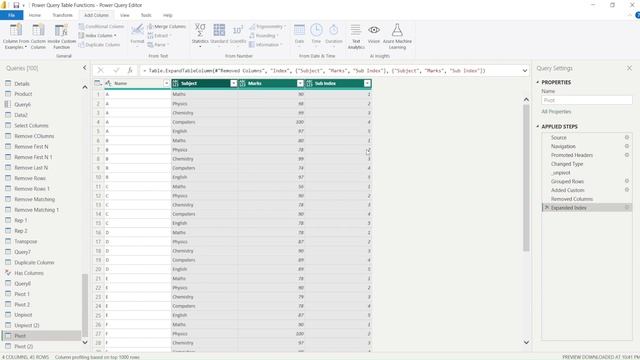Image resolution: width=640 pixels, height=360 pixels.
Task: Select the Has Columns query
Action: (29, 273)
